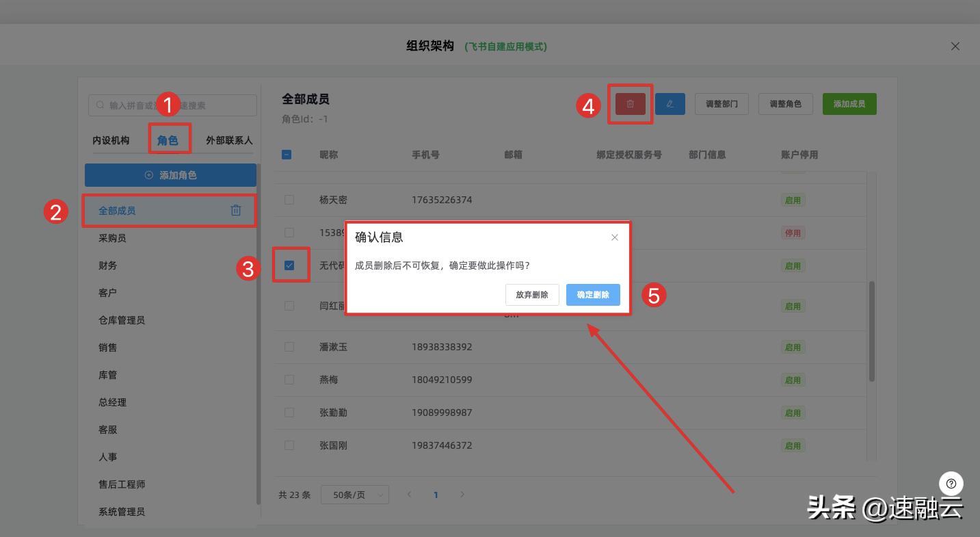This screenshot has width=980, height=537.
Task: Click the previous page arrow
Action: click(x=409, y=494)
